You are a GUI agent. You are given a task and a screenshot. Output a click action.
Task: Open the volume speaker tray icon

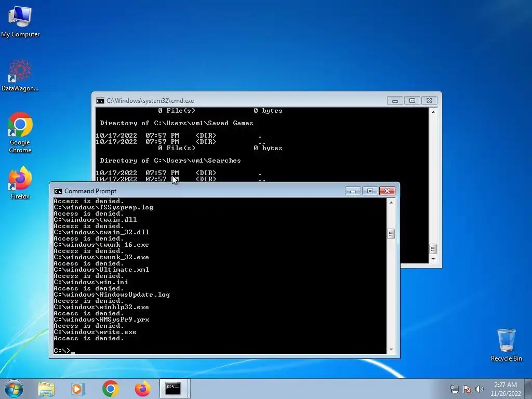coord(480,389)
